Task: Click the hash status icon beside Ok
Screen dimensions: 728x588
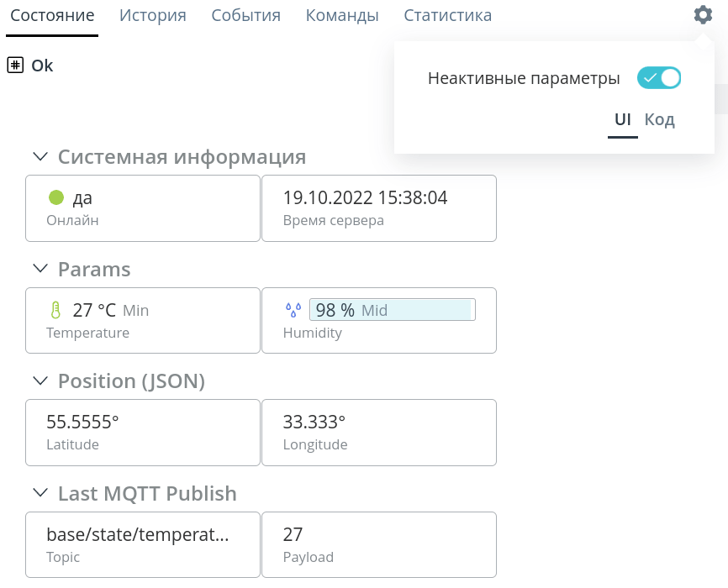Action: coord(15,65)
